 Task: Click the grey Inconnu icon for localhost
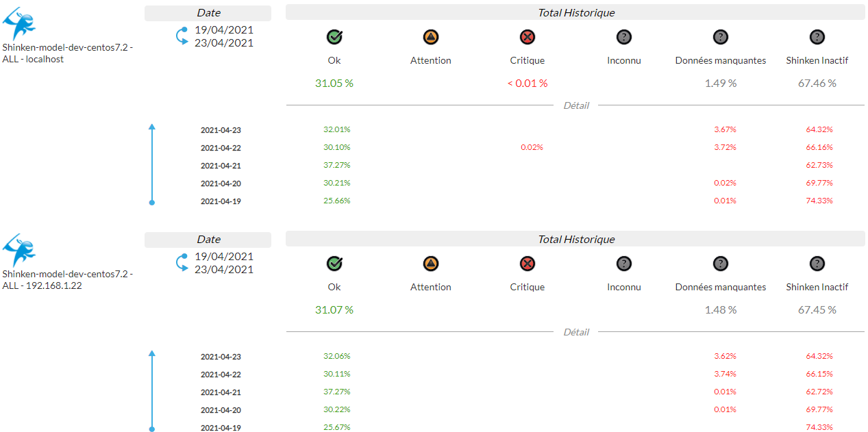[x=624, y=37]
